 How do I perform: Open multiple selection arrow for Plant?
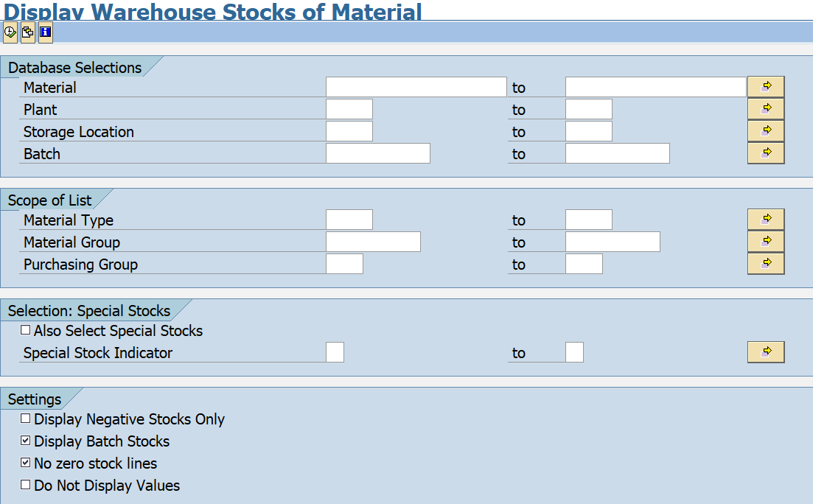pyautogui.click(x=766, y=109)
